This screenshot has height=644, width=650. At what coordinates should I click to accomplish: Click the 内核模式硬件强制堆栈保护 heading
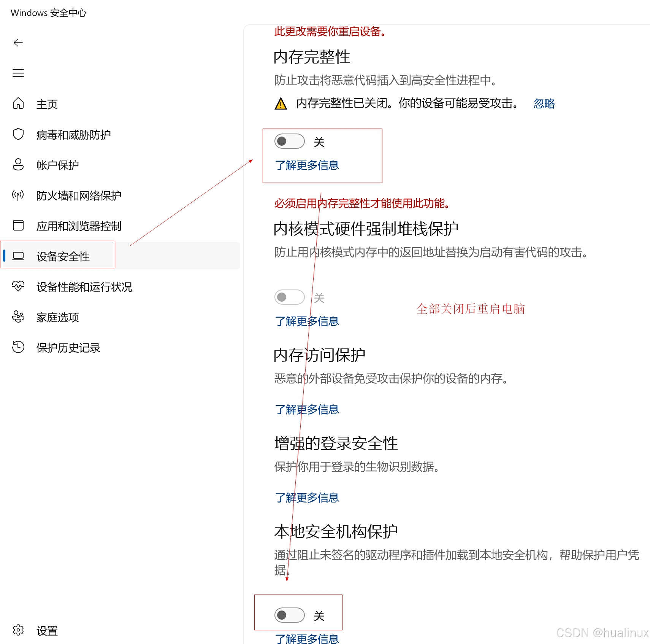(x=366, y=229)
